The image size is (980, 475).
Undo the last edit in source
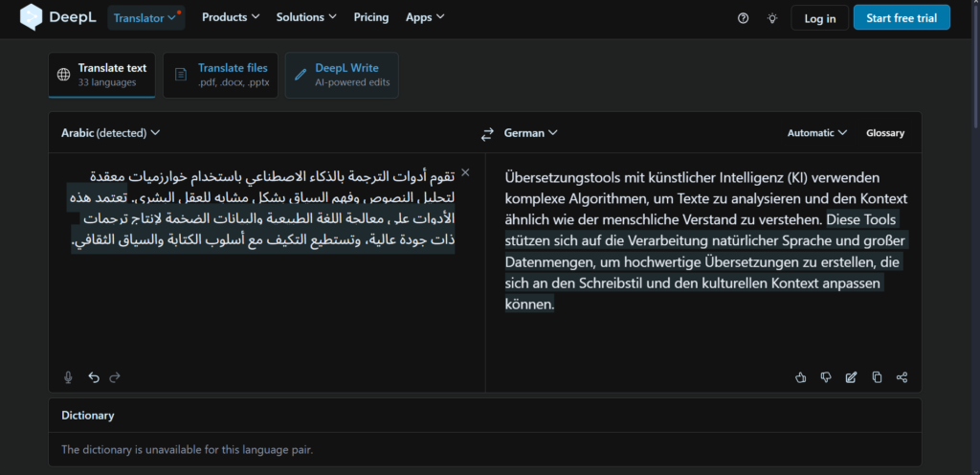(94, 377)
